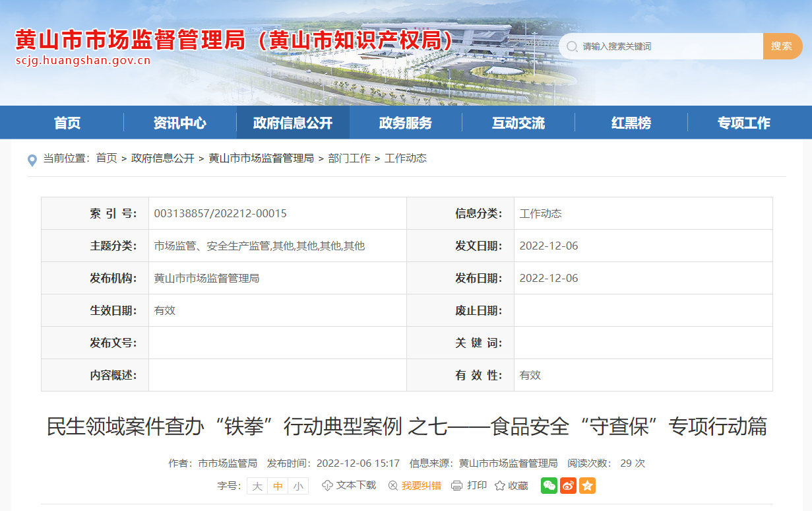Screen dimensions: 812x511
Task: Open the 政务服务 nav tab
Action: [x=406, y=123]
